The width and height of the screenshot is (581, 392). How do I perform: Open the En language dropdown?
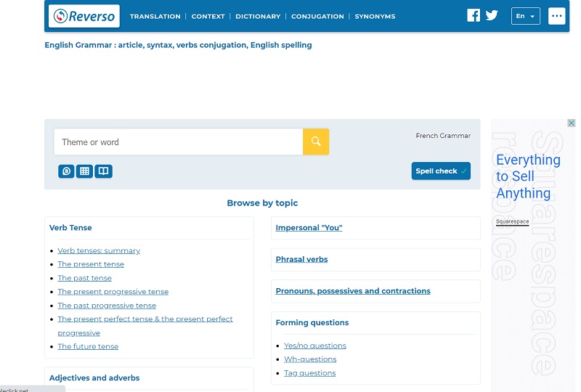[x=525, y=16]
